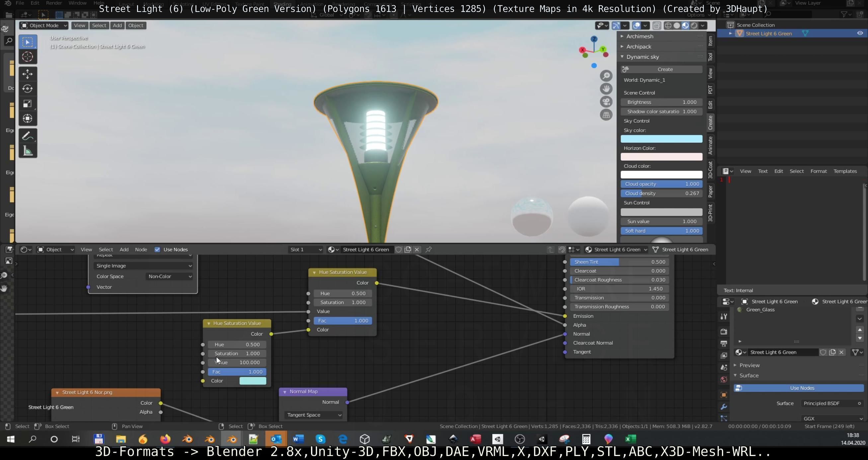This screenshot has height=460, width=868.
Task: Switch to the 3D-Print sidebar tab
Action: click(x=710, y=213)
